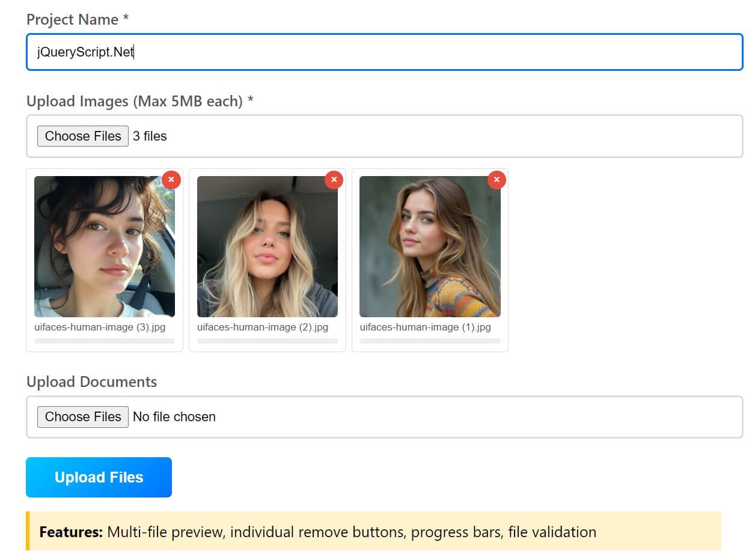Click the "No file chosen" text
Image resolution: width=749 pixels, height=560 pixels.
pos(174,417)
